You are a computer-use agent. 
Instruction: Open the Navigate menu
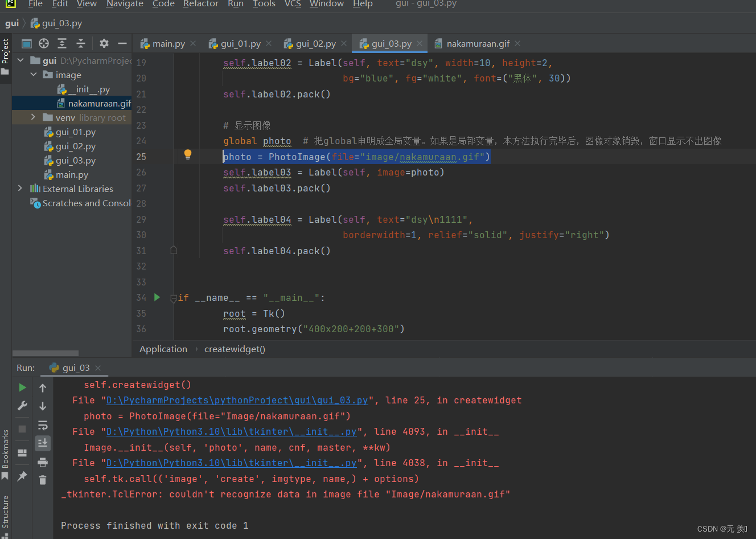tap(125, 4)
